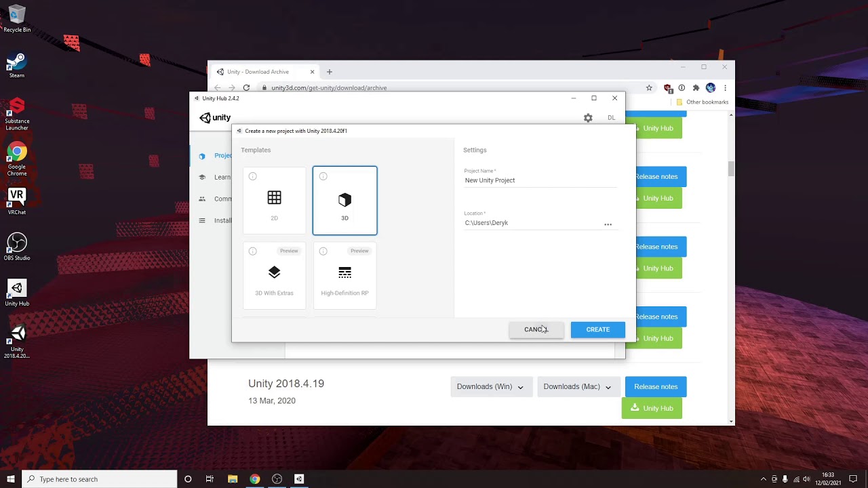
Task: Click the CANCEL button
Action: [x=536, y=329]
